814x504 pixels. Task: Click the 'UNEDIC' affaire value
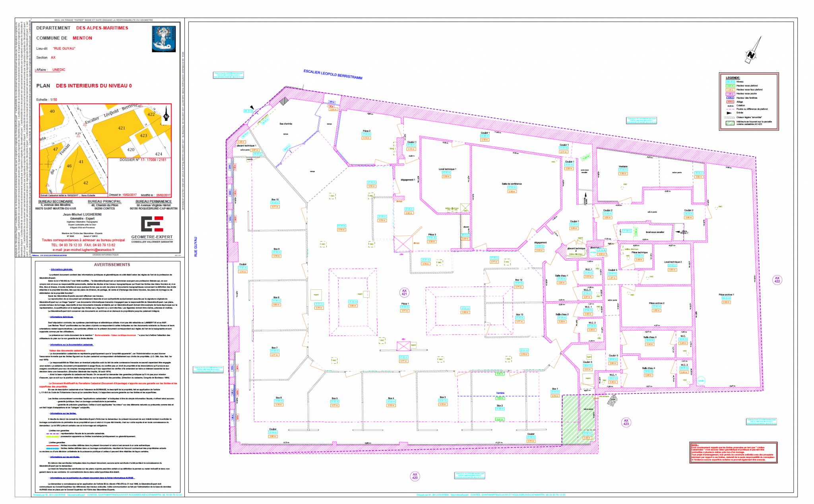pos(59,70)
